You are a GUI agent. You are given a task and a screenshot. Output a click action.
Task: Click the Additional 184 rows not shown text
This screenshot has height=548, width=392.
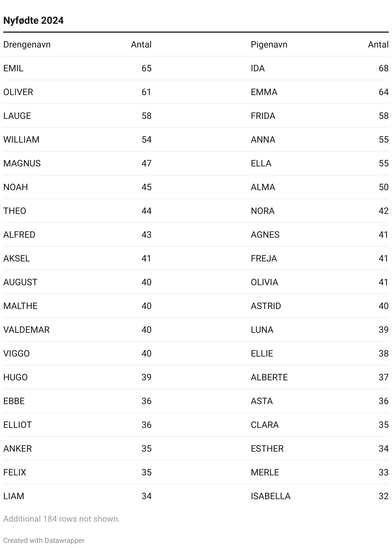61,519
